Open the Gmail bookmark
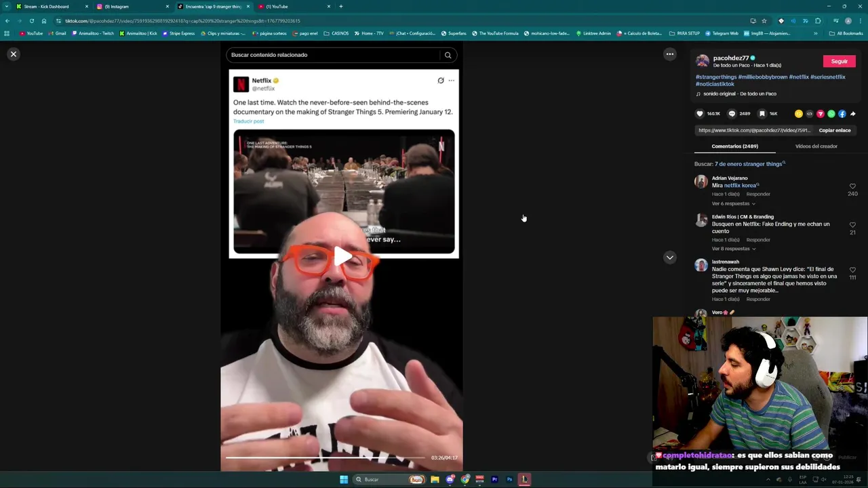This screenshot has width=868, height=488. click(x=57, y=33)
